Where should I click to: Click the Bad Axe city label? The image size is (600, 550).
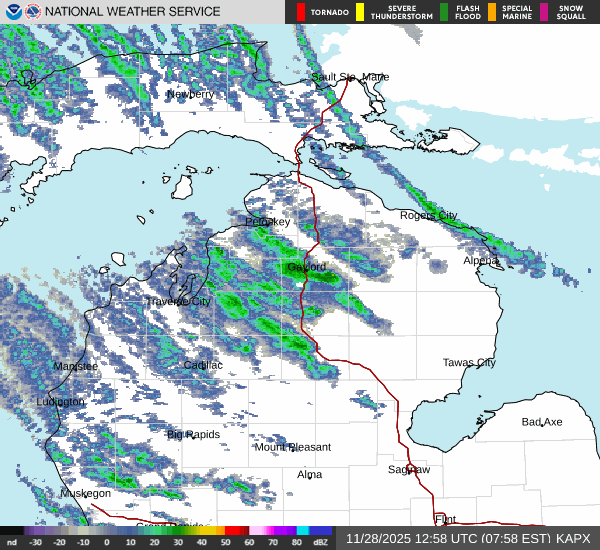(542, 422)
